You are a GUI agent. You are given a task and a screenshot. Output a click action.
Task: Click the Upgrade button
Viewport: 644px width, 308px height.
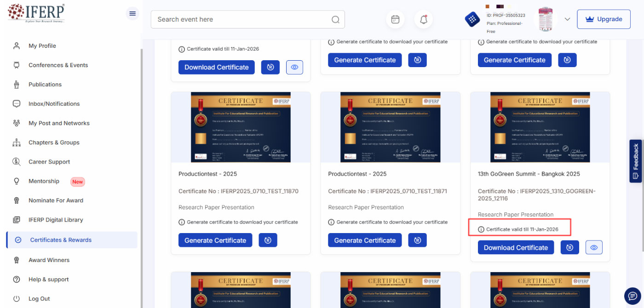(604, 19)
